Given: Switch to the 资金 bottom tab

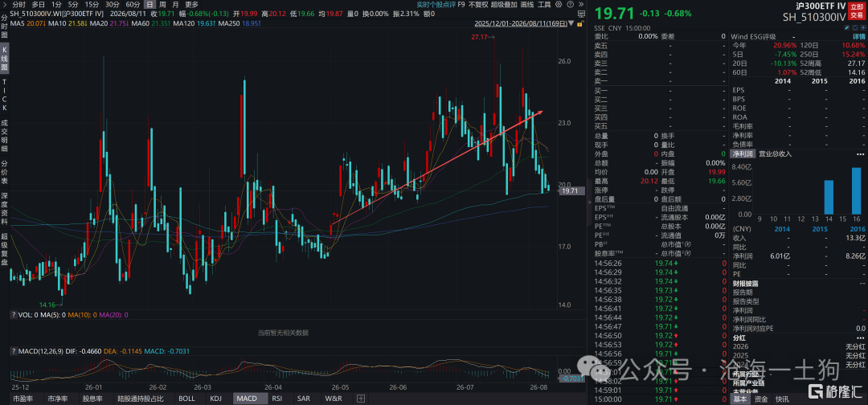Looking at the screenshot, I should pos(761,399).
